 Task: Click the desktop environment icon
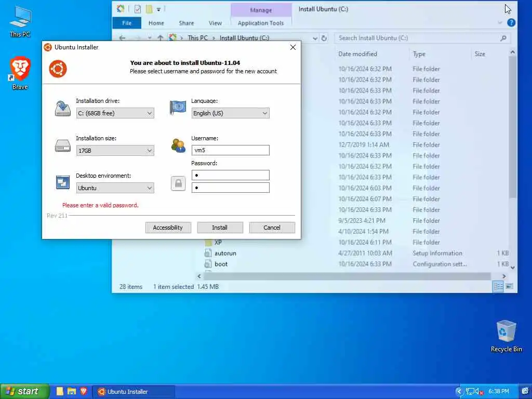pos(63,182)
